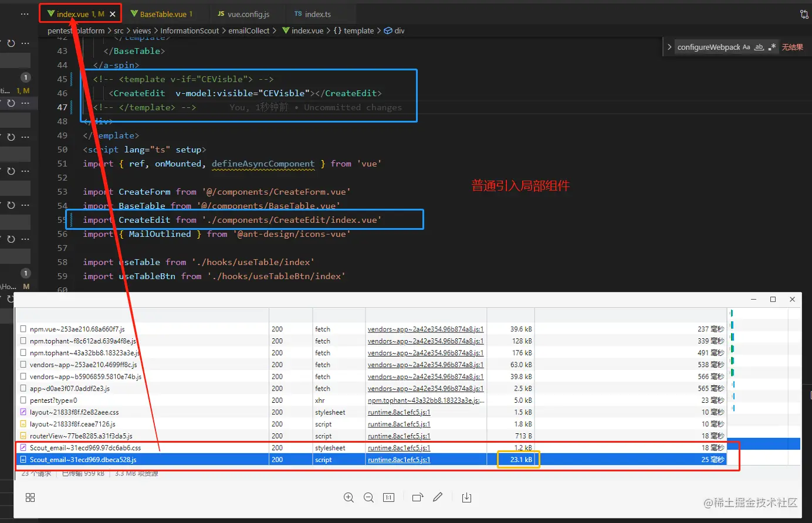The height and width of the screenshot is (523, 812).
Task: Zoom in with the magnifier plus icon
Action: [x=349, y=497]
